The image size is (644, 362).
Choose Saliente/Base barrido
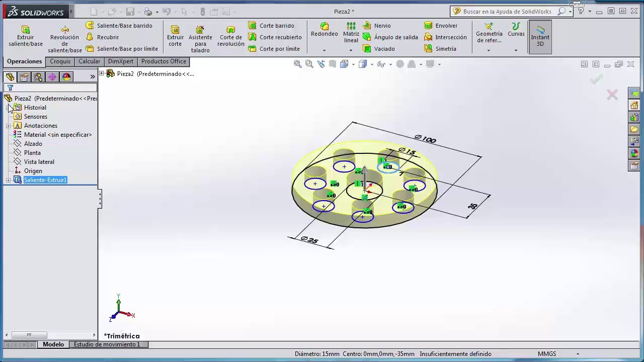119,26
